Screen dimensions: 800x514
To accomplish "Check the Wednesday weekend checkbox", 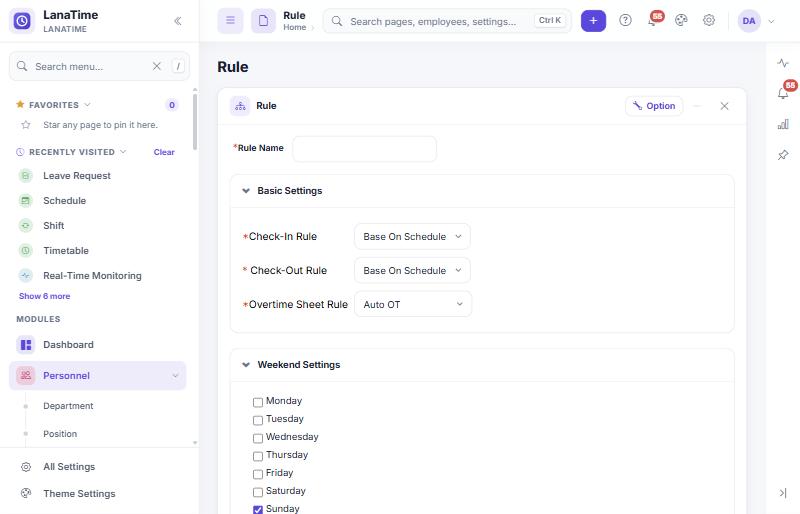I will (258, 438).
